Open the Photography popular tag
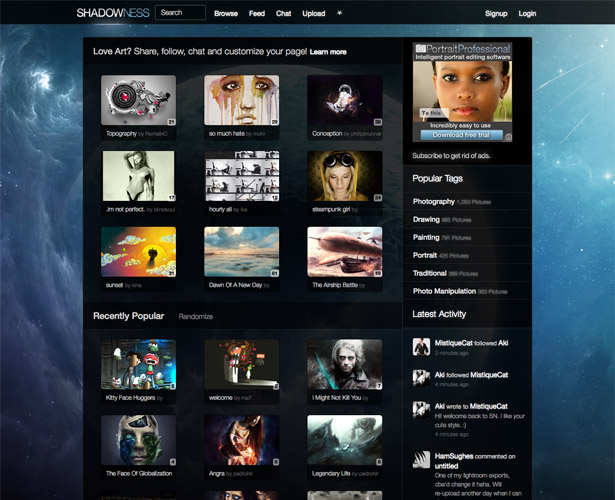Screen dimensions: 615x500 [433, 202]
